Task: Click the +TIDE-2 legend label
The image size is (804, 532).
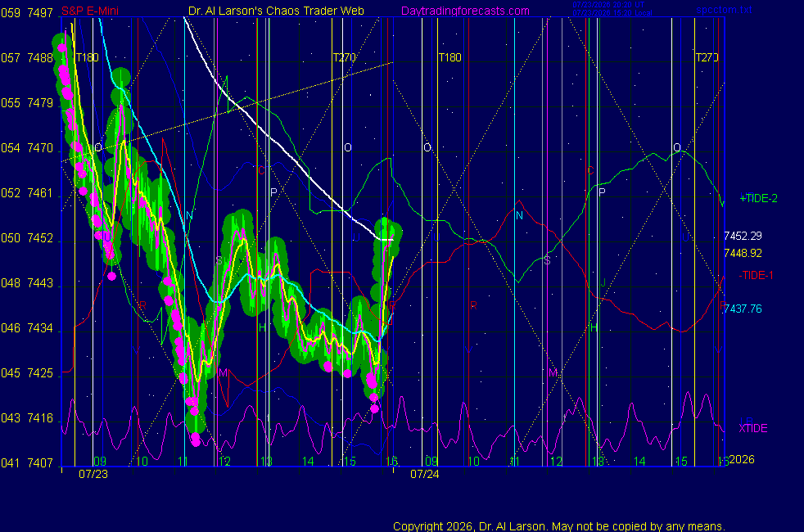Action: pyautogui.click(x=758, y=198)
